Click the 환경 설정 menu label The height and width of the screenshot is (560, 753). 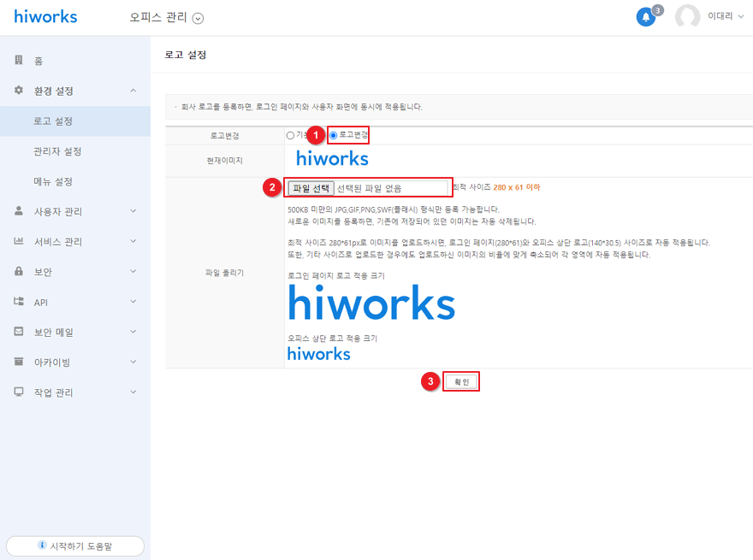pos(53,91)
